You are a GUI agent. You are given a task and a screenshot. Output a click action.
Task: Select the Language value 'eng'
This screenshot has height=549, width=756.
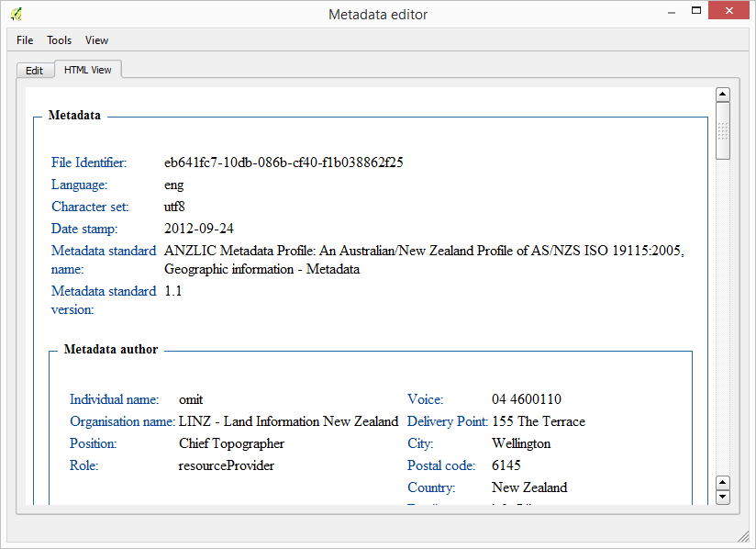click(174, 184)
